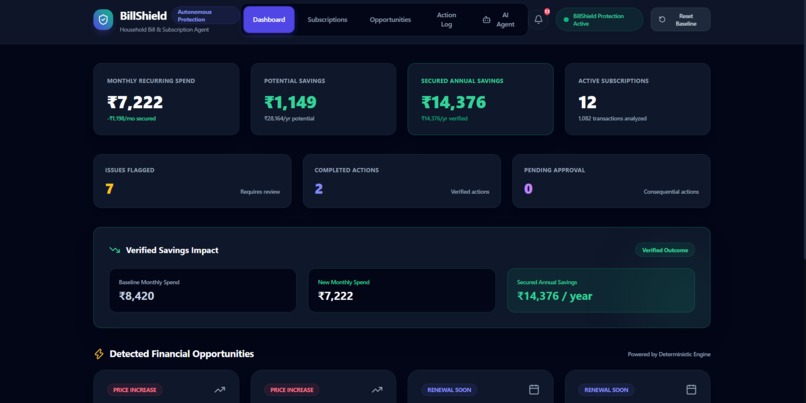This screenshot has height=403, width=806.
Task: Open the Monthly Recurring Spend card
Action: (166, 99)
